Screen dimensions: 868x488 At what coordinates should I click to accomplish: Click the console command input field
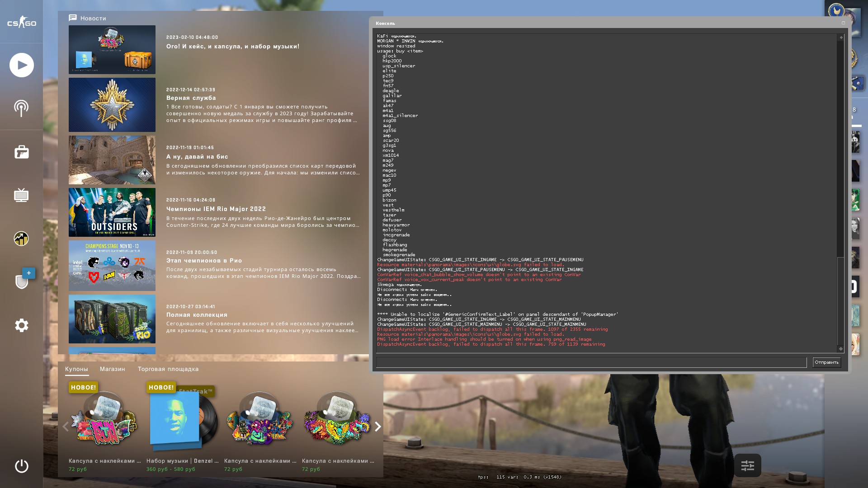point(591,362)
